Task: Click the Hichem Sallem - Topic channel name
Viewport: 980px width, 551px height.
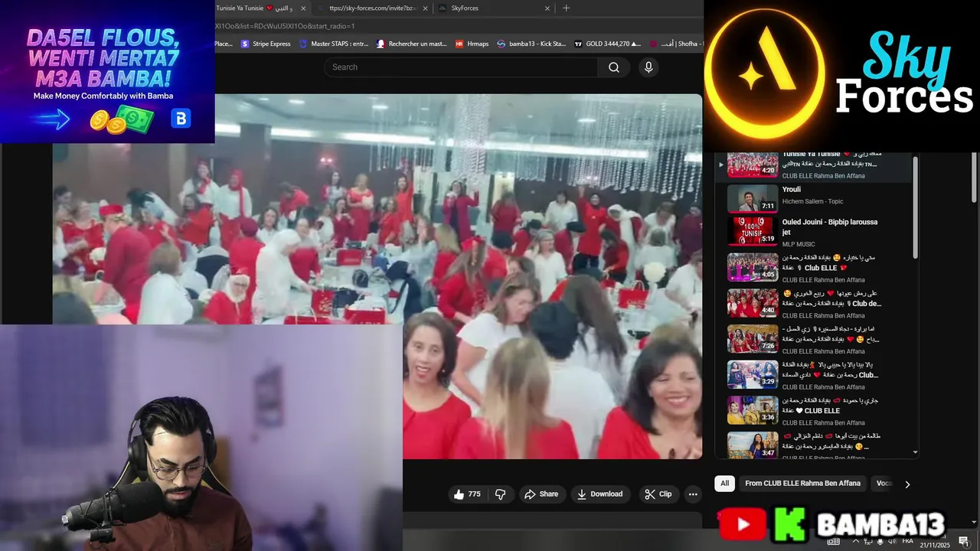Action: 812,201
